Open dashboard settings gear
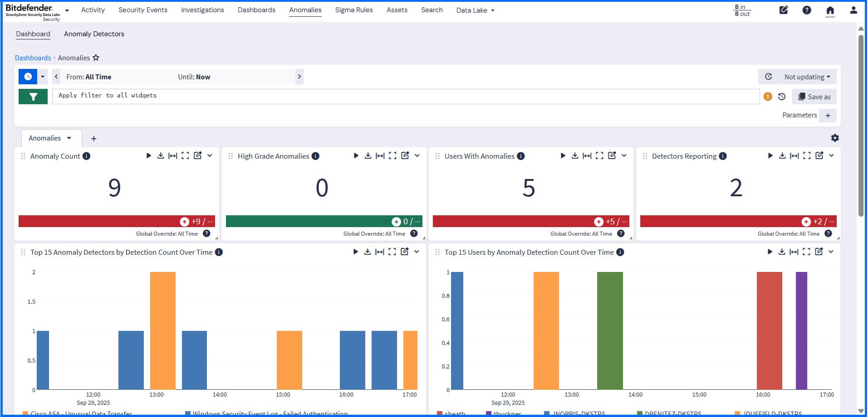 pyautogui.click(x=835, y=138)
